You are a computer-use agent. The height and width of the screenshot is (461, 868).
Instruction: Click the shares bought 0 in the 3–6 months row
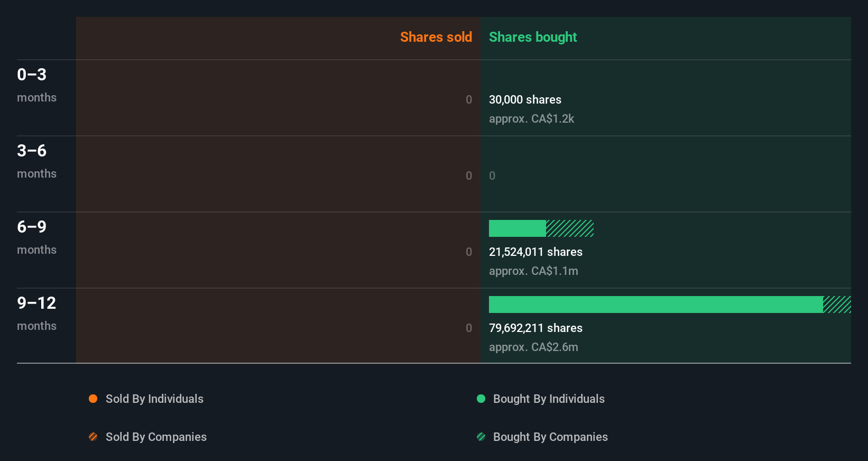[x=492, y=176]
